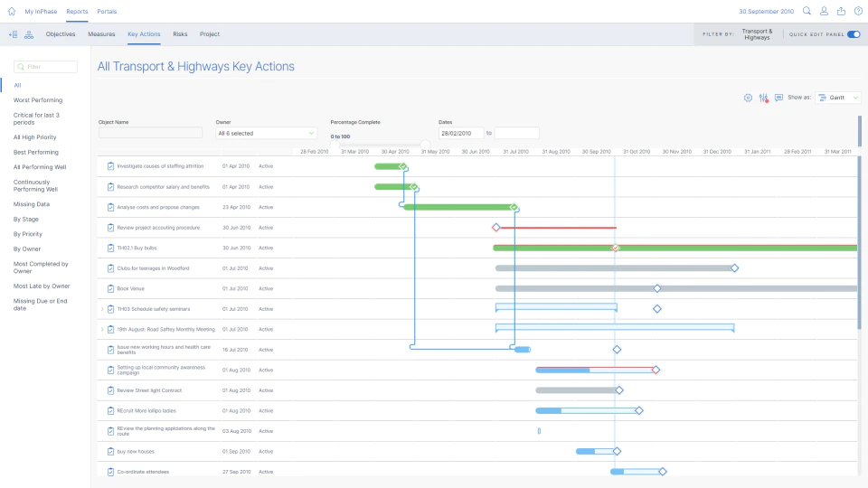
Task: Click the home icon in top bar
Action: [x=12, y=11]
